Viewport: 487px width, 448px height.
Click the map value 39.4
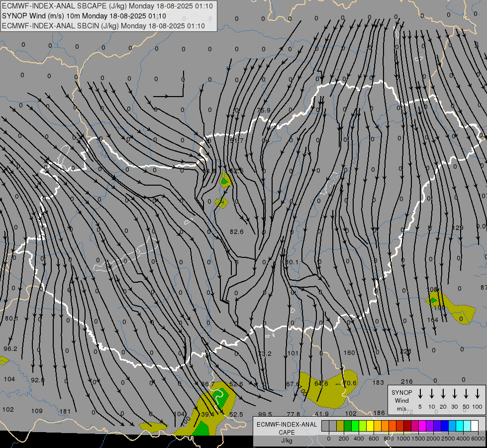(208, 415)
